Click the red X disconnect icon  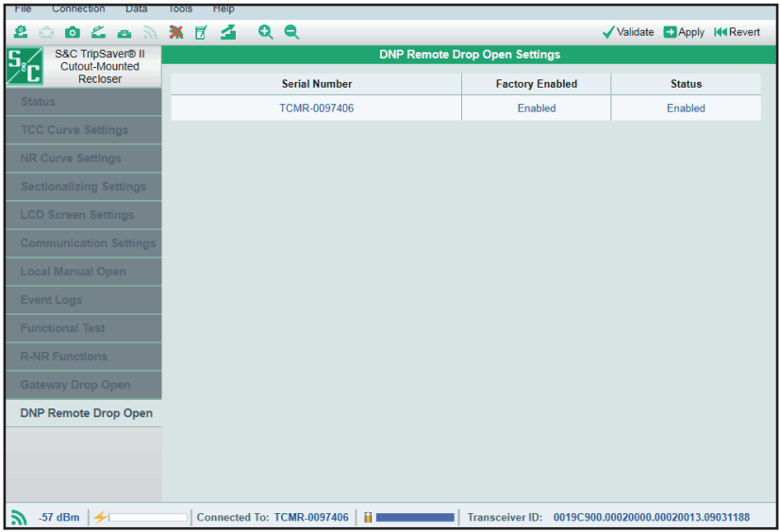click(x=176, y=33)
